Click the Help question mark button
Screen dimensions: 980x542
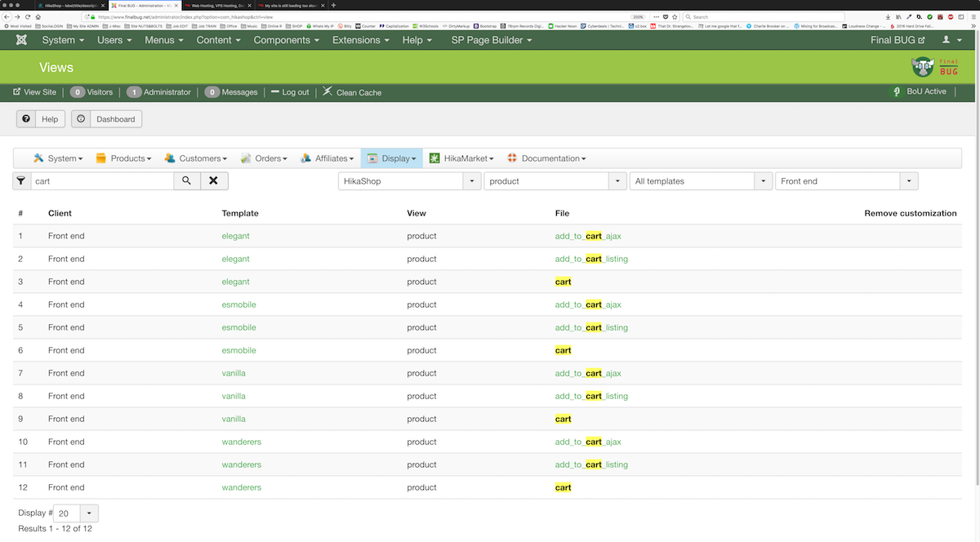[x=41, y=119]
